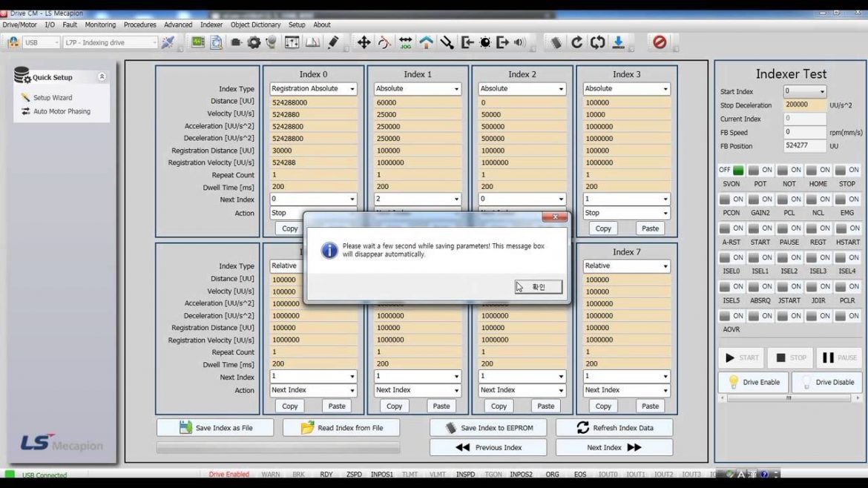Click the document search toolbar icon
868x488 pixels.
[216, 42]
